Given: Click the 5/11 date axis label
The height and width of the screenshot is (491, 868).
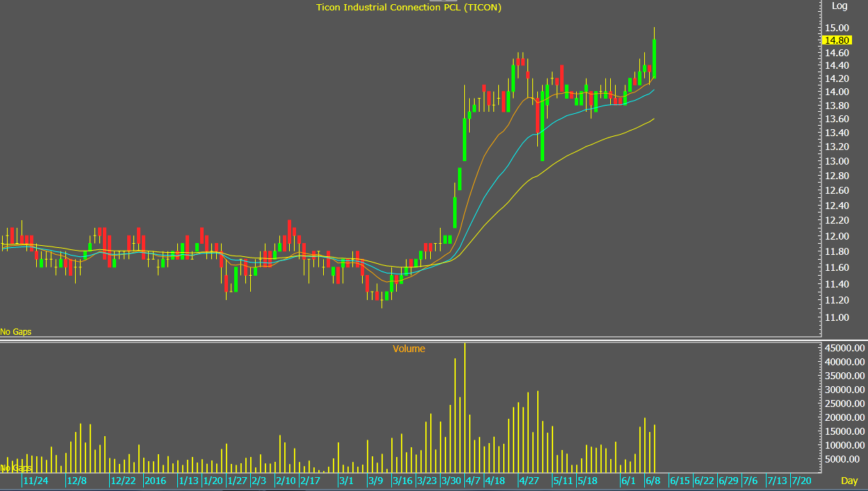Looking at the screenshot, I should tap(563, 481).
